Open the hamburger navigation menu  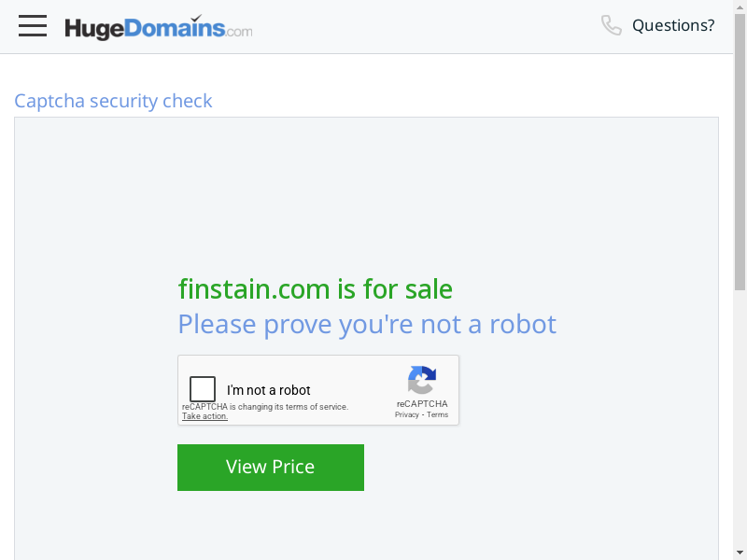(x=33, y=26)
